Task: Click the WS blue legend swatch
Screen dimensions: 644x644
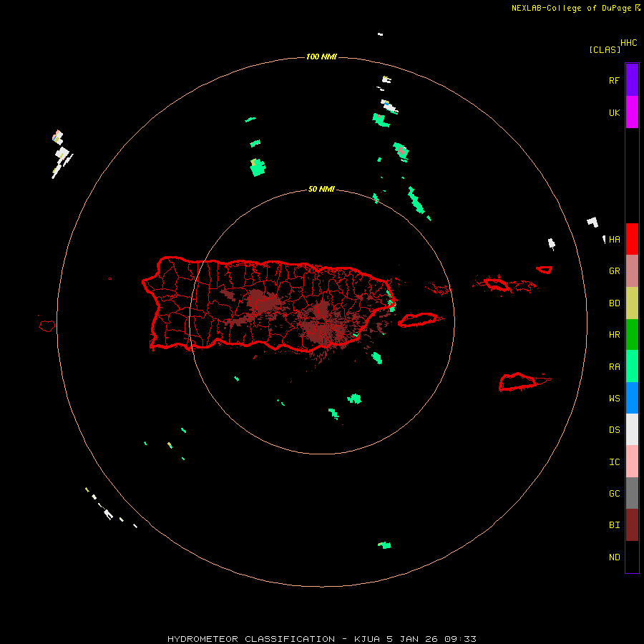Action: 632,398
